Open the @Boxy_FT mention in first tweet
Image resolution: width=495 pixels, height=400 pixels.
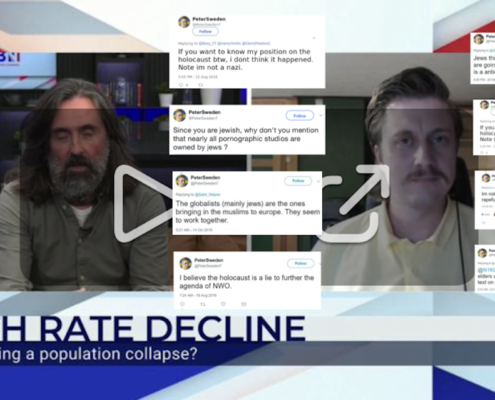[x=207, y=43]
